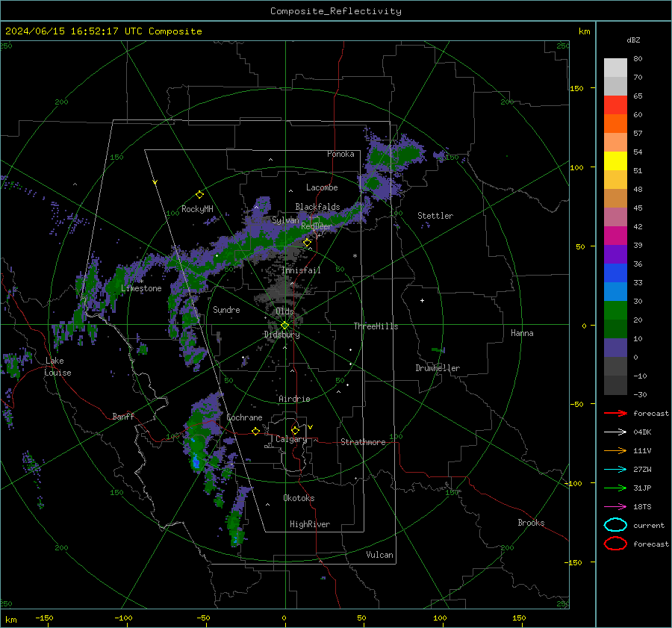Screen dimensions: 672x628
Task: Click the Lacombe city label
Action: (322, 187)
